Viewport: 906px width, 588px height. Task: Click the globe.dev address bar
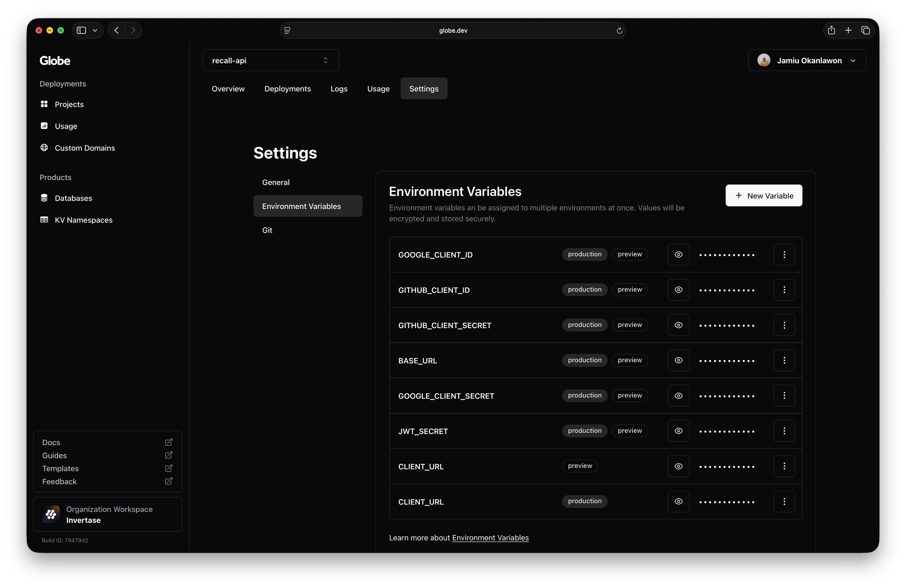(453, 31)
